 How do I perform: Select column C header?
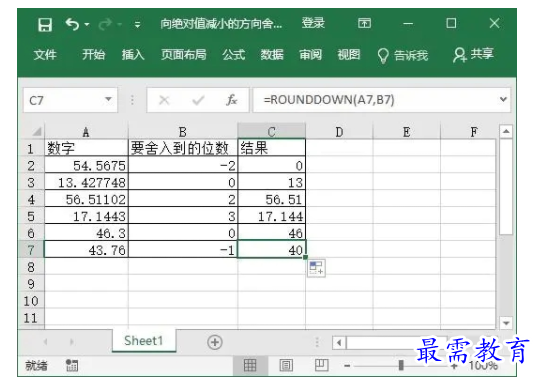(x=271, y=132)
